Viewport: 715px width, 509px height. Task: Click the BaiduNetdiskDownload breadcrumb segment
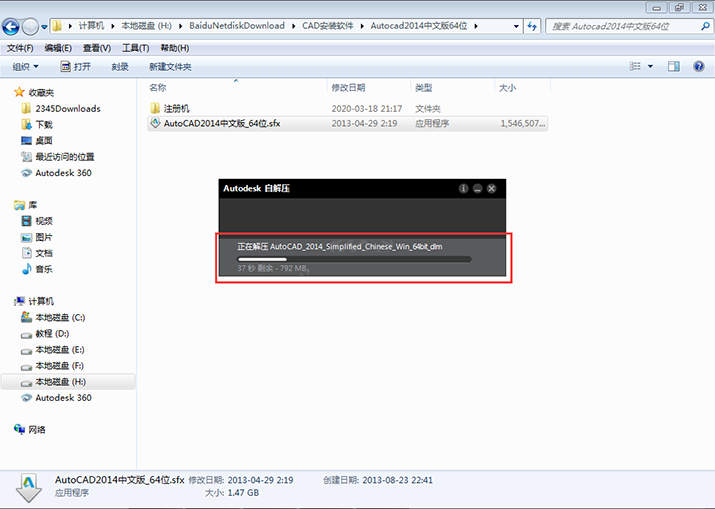[x=237, y=26]
